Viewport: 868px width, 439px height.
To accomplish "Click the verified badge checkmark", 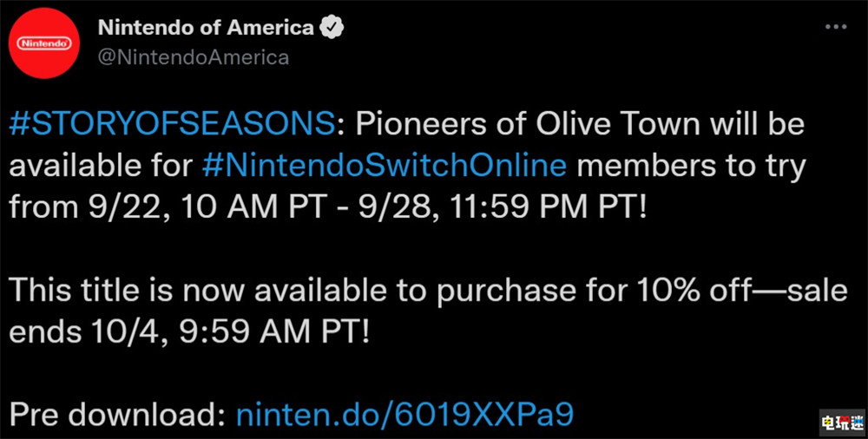I will [332, 28].
